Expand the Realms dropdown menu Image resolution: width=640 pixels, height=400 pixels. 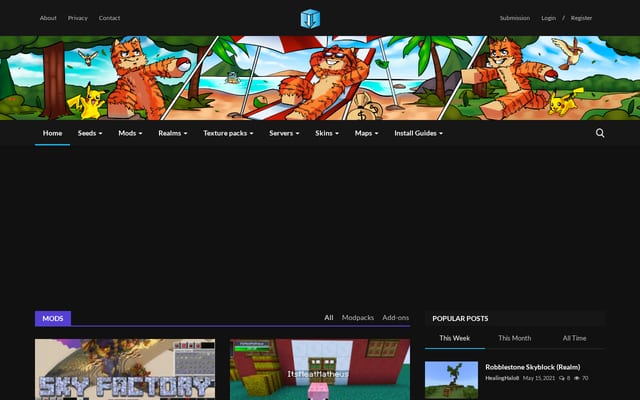coord(173,133)
